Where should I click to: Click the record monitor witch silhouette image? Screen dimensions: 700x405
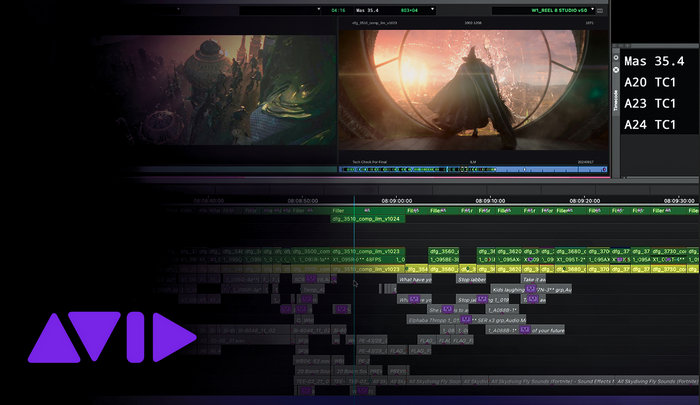[x=473, y=90]
